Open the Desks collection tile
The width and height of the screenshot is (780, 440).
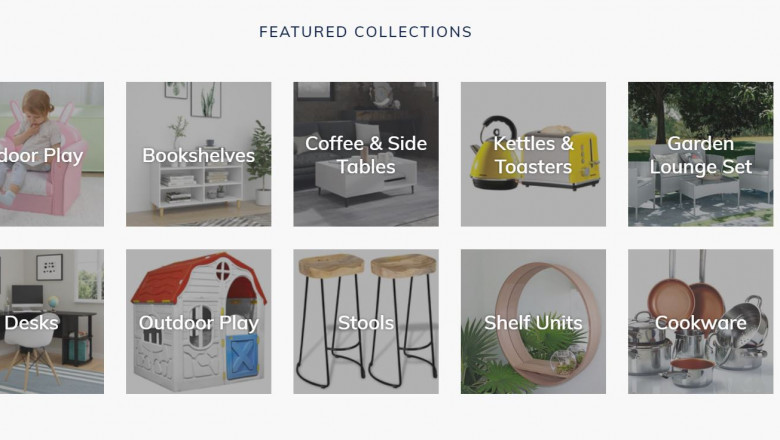pyautogui.click(x=52, y=322)
